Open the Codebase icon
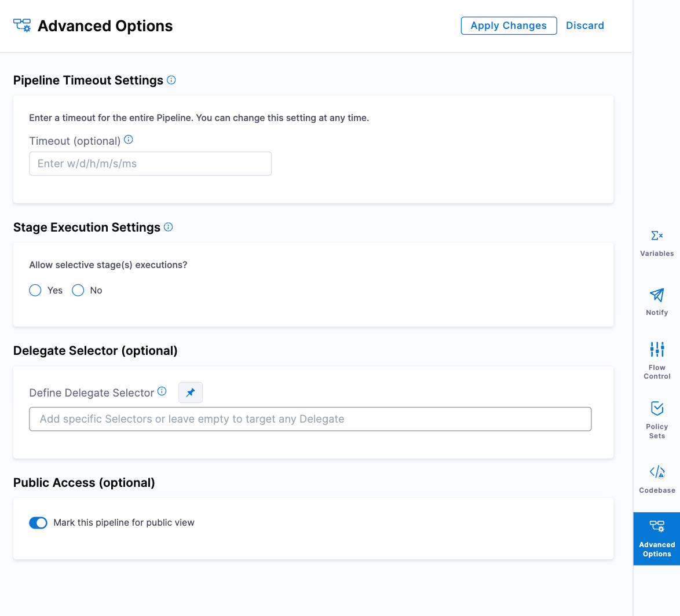 coord(657,472)
